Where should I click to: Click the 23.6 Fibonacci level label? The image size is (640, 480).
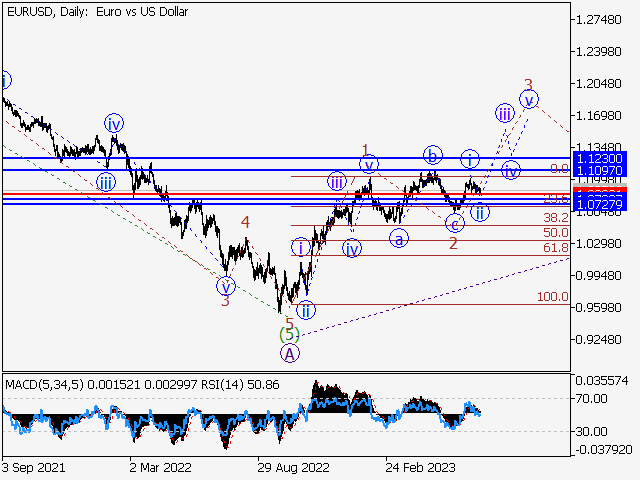tap(556, 198)
